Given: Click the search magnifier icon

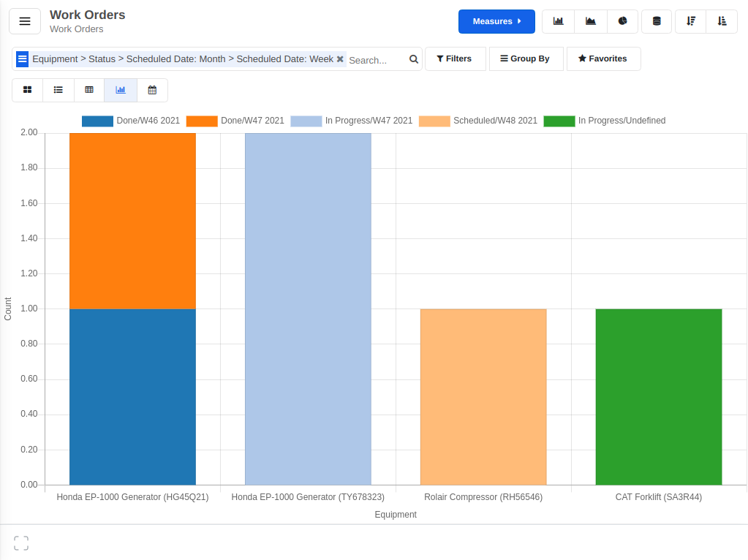Looking at the screenshot, I should tap(413, 59).
